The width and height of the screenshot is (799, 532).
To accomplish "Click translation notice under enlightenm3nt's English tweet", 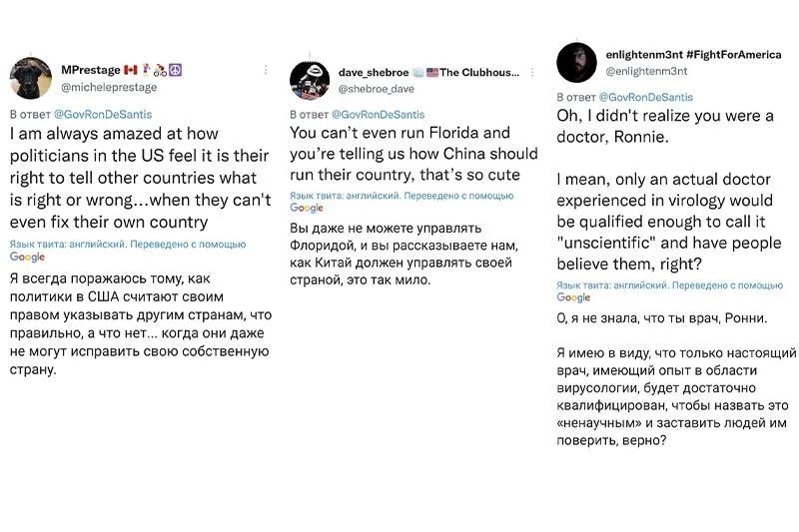I will point(669,285).
